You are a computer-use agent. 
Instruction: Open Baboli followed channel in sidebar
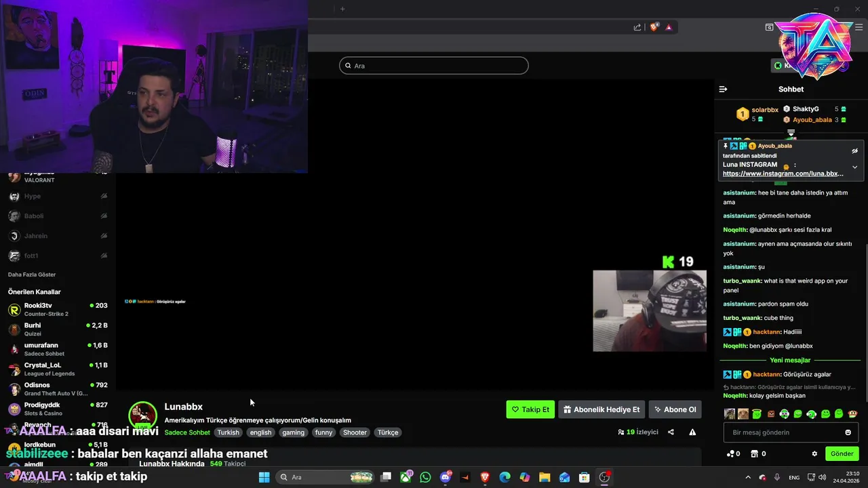tap(58, 216)
